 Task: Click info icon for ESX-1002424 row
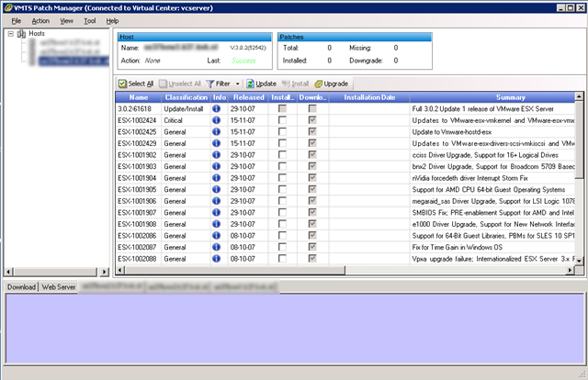(x=219, y=120)
